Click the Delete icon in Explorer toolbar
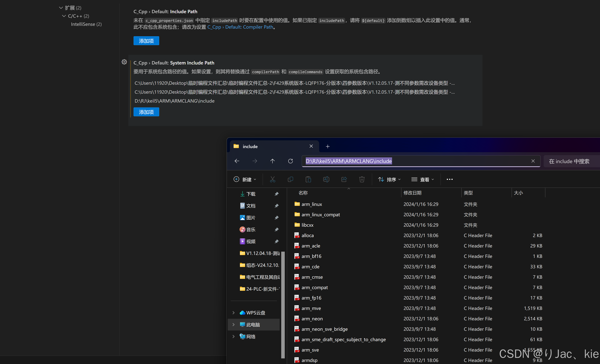 click(x=362, y=179)
